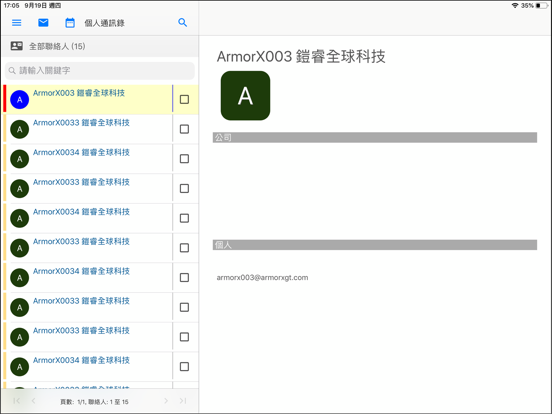Screen dimensions: 552x414
Task: Click the blue avatar of ArmorX003 contact
Action: 20,99
